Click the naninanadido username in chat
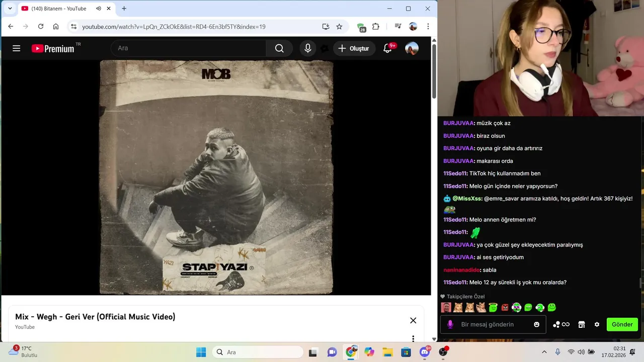 (461, 270)
